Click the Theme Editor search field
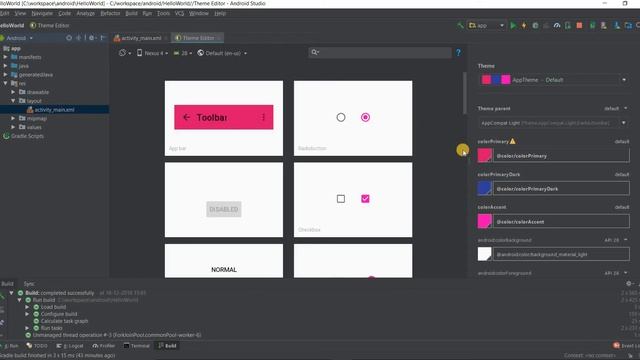Image resolution: width=640 pixels, height=360 pixels. (x=380, y=52)
